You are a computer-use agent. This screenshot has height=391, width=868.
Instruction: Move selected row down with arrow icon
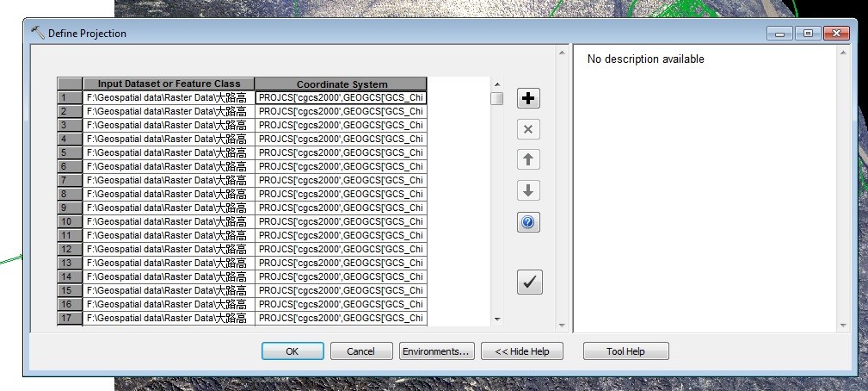[528, 191]
